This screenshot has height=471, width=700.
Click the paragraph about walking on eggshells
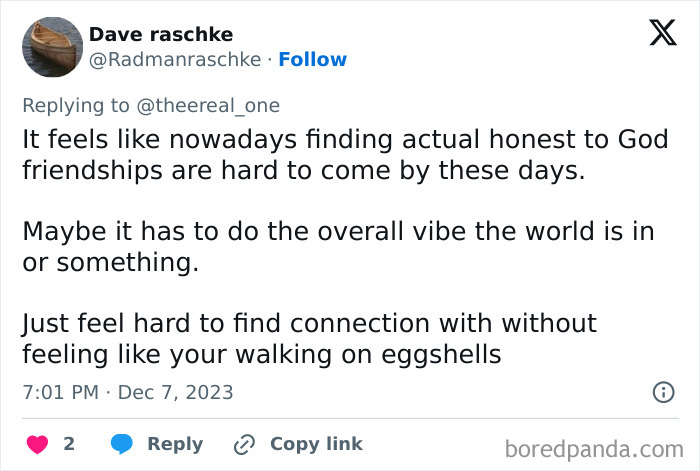(310, 339)
